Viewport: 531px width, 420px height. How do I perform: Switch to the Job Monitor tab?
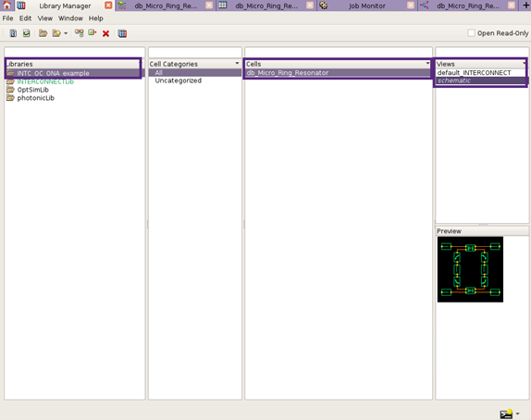(x=366, y=6)
